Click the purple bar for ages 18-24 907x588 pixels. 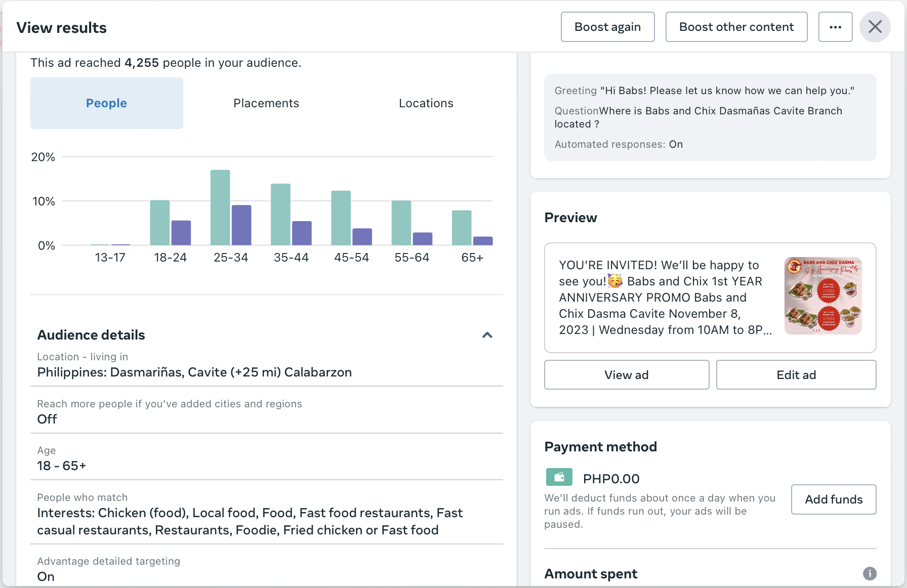[x=181, y=233]
